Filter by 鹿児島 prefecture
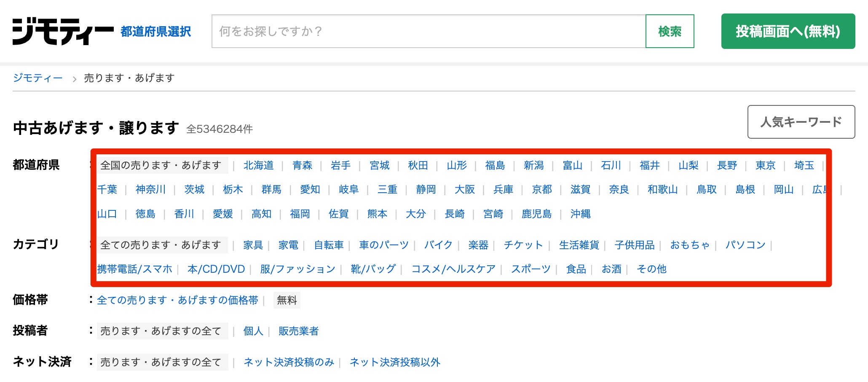This screenshot has width=868, height=382. pyautogui.click(x=537, y=214)
